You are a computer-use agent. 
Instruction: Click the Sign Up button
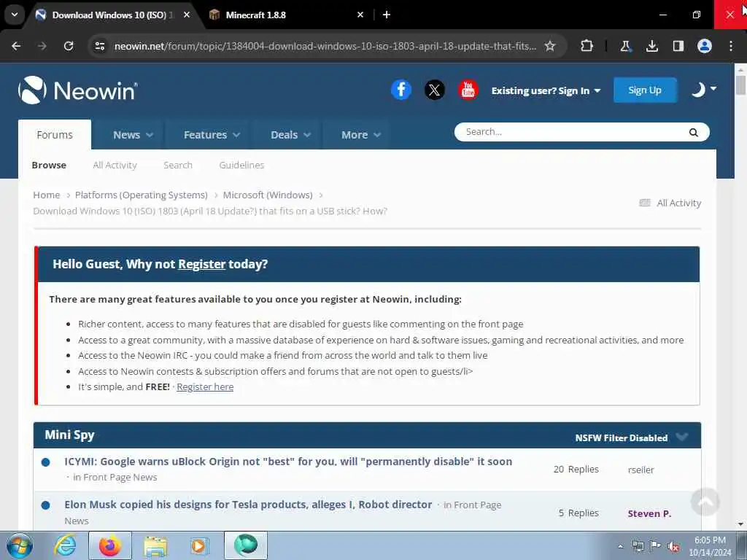coord(645,90)
